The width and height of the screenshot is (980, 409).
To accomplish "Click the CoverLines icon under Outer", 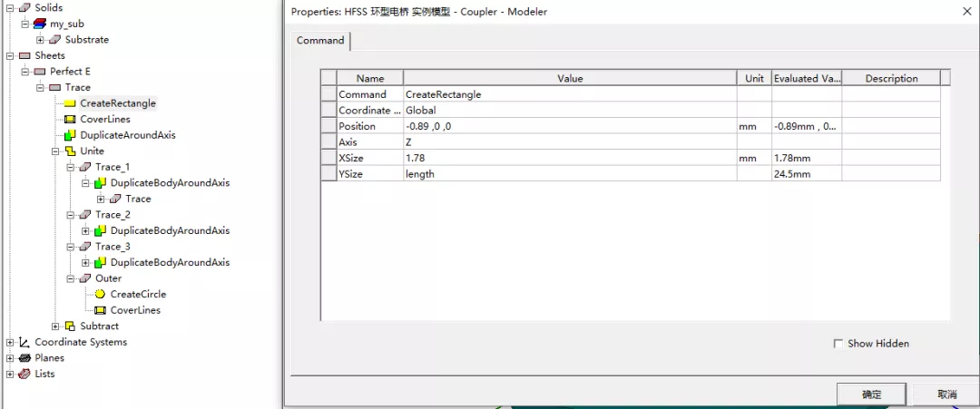I will tap(100, 310).
